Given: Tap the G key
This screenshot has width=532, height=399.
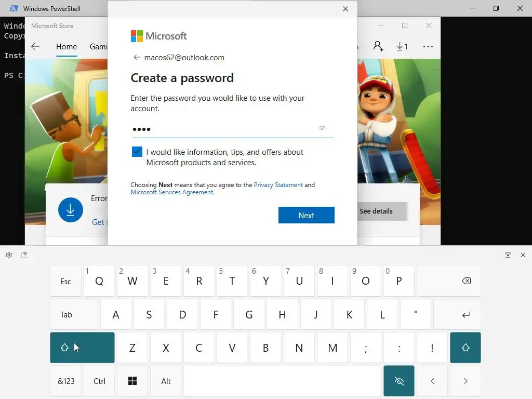Looking at the screenshot, I should [249, 314].
